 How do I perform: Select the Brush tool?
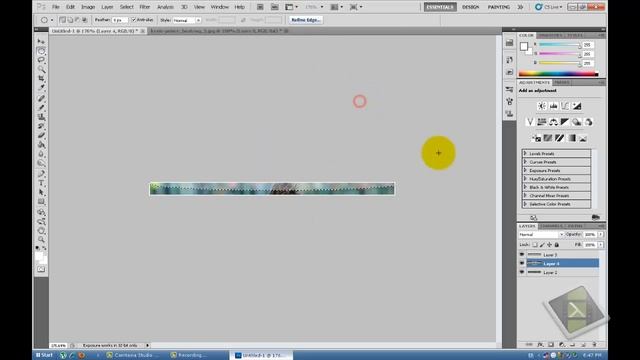[41, 108]
